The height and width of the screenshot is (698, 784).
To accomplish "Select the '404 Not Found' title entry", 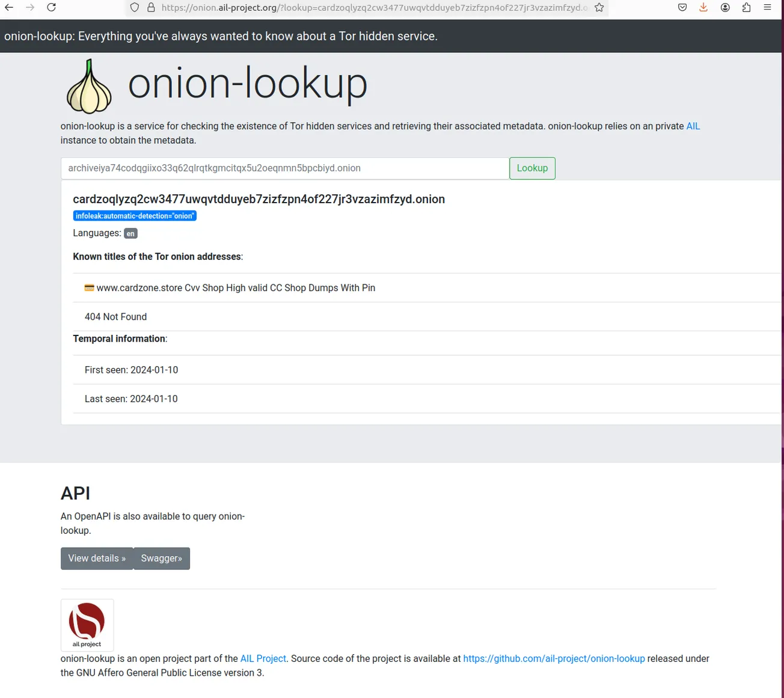I will tap(115, 316).
